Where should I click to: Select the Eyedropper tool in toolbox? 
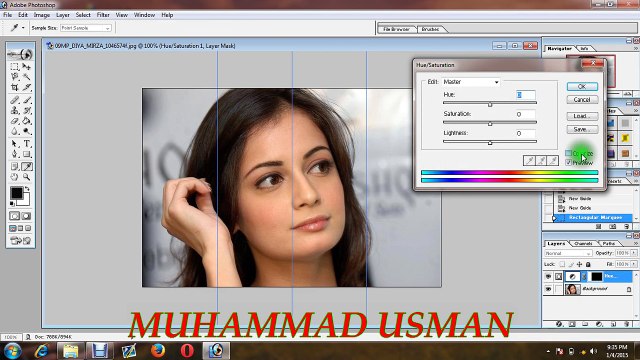coord(27,167)
